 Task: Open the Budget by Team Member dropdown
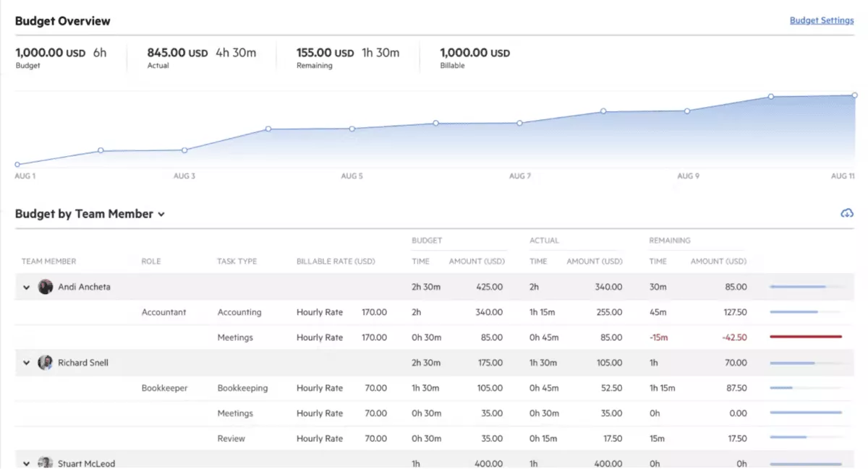tap(161, 214)
